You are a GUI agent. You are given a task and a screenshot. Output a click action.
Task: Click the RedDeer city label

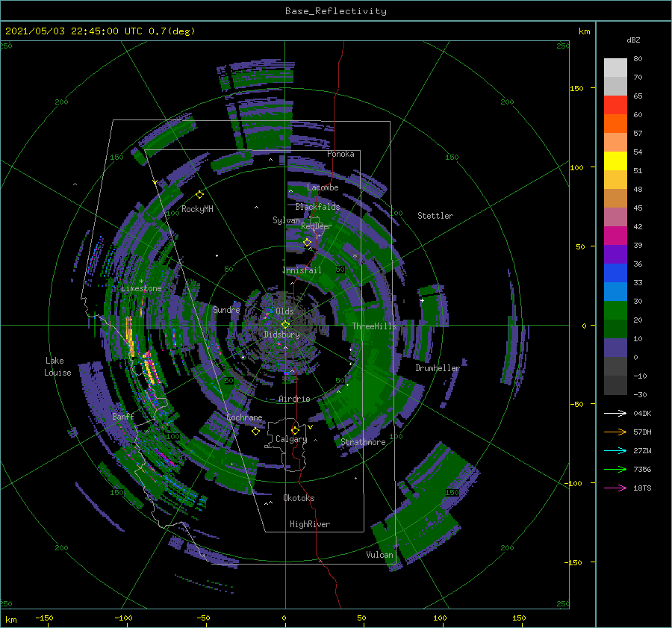tap(317, 226)
